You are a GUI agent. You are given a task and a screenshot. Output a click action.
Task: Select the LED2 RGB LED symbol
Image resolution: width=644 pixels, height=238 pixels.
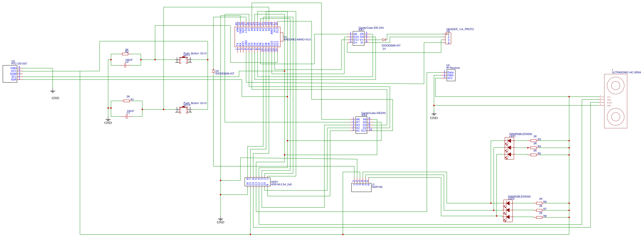point(508,211)
